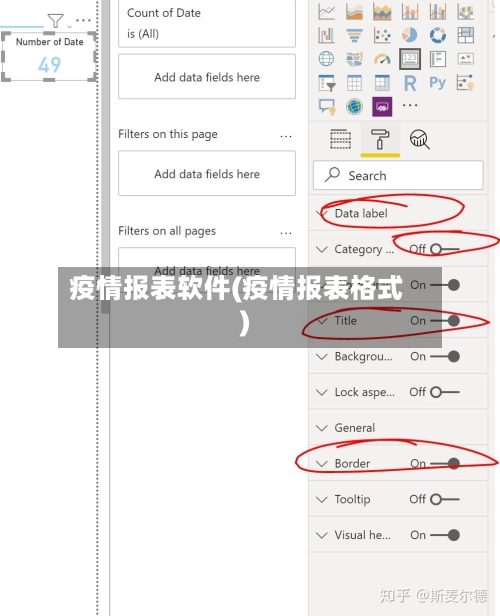
Task: Select the Multi-row card visualization
Action: click(438, 59)
